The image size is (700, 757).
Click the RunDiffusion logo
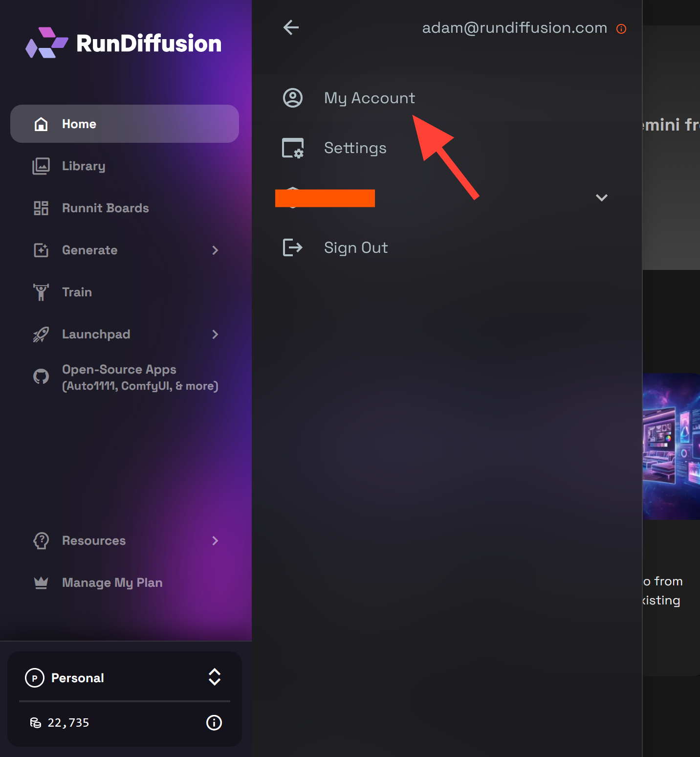[124, 43]
